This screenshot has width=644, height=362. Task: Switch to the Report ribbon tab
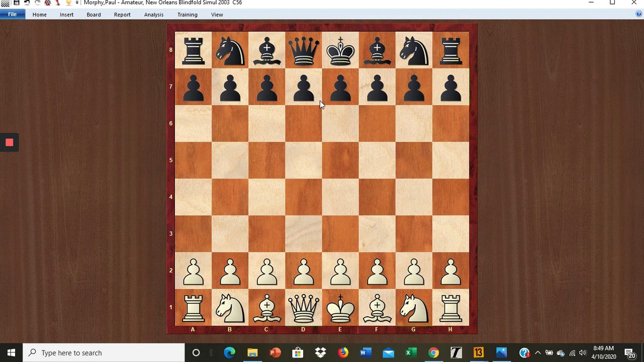pyautogui.click(x=122, y=15)
